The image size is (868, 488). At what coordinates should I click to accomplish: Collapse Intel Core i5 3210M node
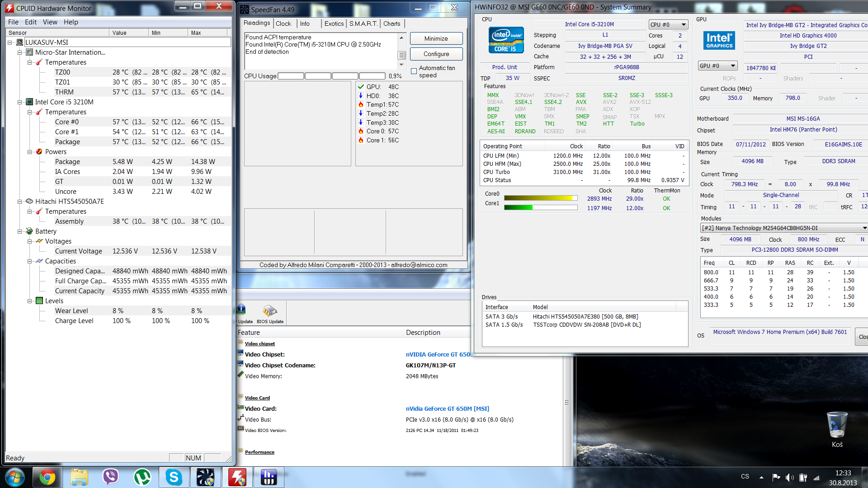point(20,102)
